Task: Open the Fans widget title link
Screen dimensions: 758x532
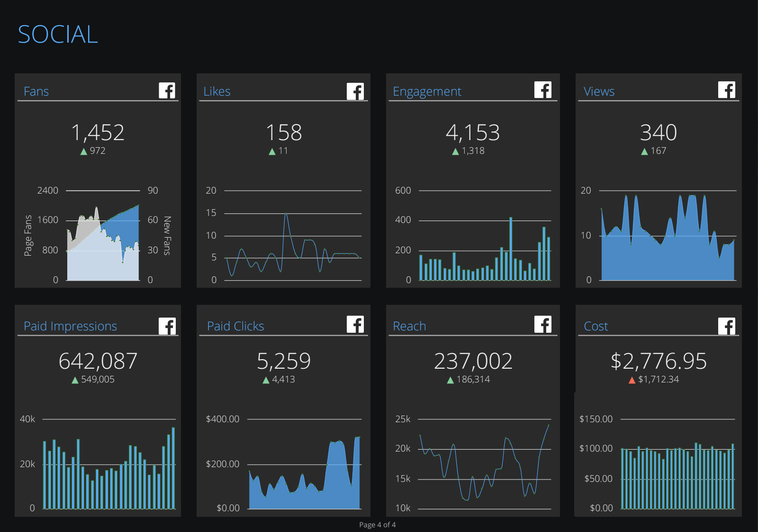Action: point(36,91)
